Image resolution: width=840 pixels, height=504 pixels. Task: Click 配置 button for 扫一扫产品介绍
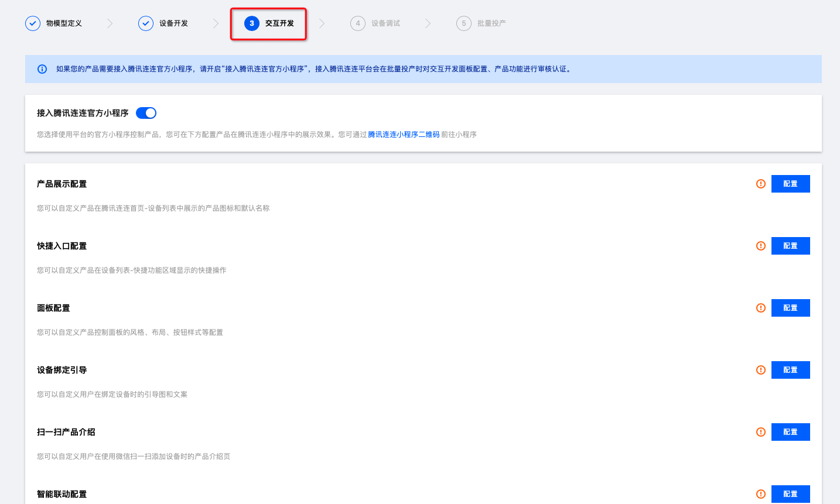(790, 432)
